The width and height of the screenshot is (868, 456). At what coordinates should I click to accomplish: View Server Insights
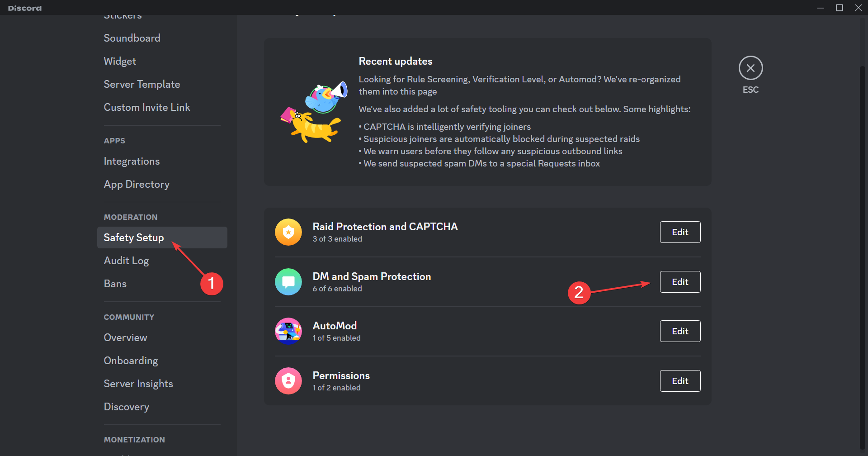click(x=162, y=384)
